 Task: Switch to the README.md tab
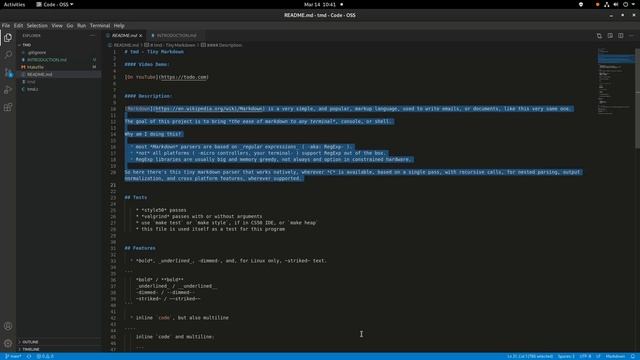point(124,36)
